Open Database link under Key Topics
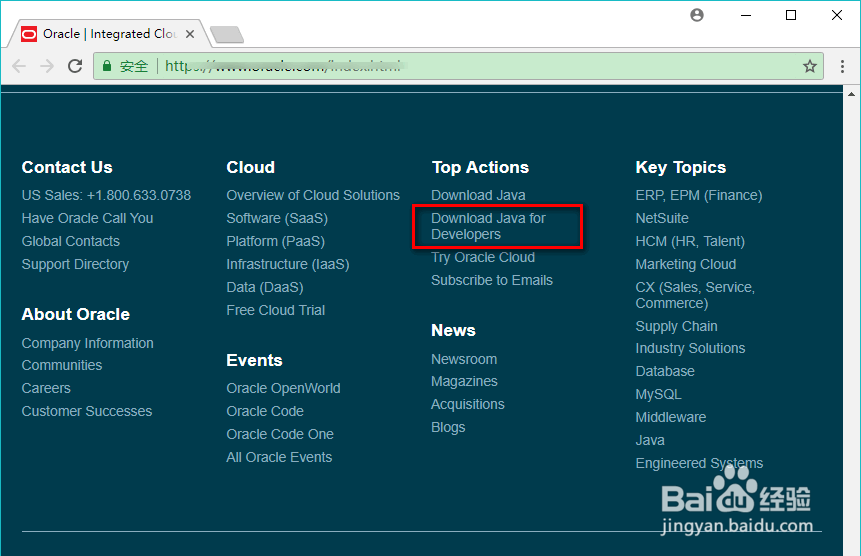Image resolution: width=861 pixels, height=556 pixels. pyautogui.click(x=664, y=372)
